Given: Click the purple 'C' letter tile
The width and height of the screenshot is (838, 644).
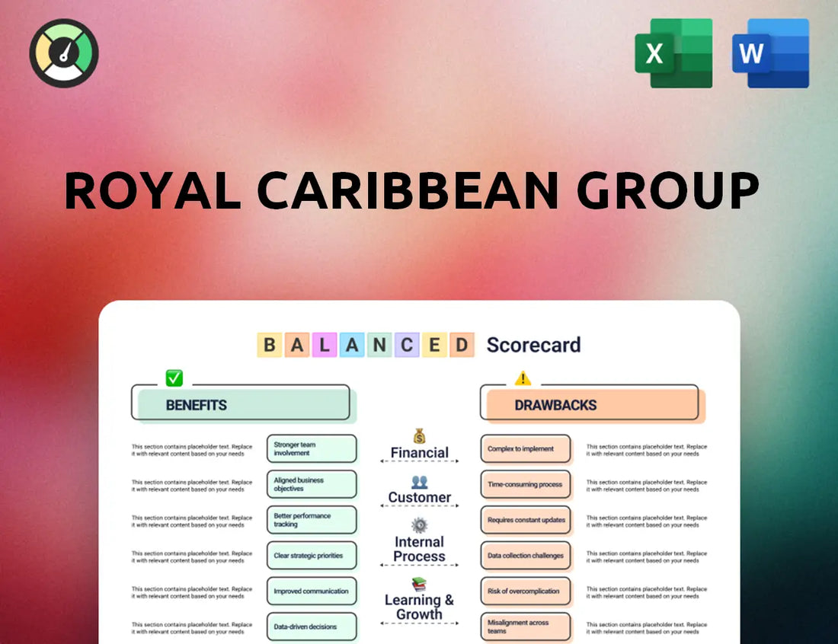Looking at the screenshot, I should pyautogui.click(x=408, y=345).
